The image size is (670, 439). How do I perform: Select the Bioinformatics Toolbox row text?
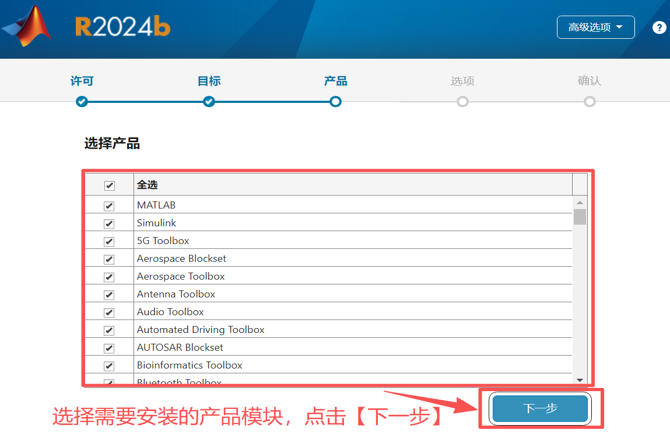point(189,365)
